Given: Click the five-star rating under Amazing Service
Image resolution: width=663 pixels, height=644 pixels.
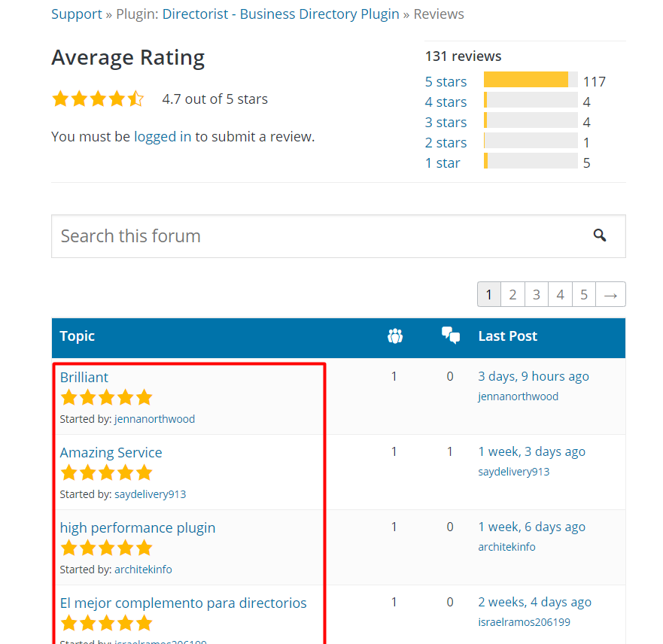Looking at the screenshot, I should pyautogui.click(x=106, y=473).
